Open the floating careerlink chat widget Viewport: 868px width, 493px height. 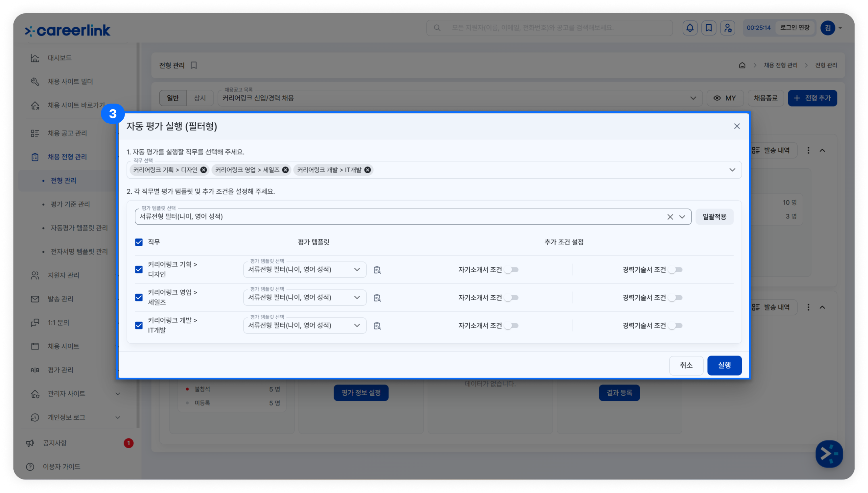click(829, 454)
